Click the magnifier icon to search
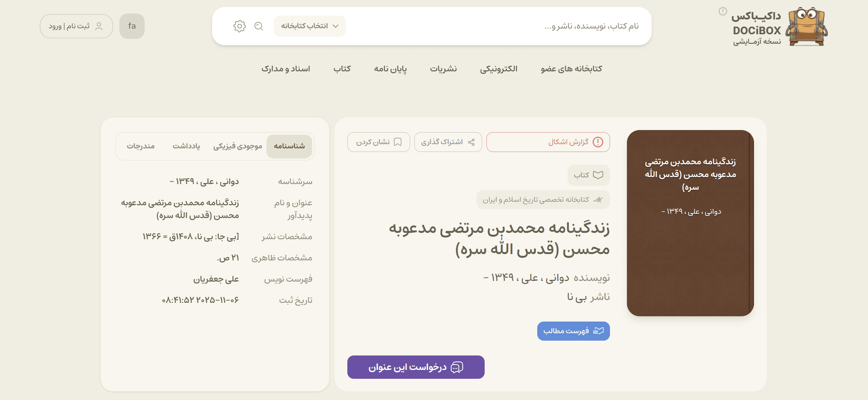 (259, 26)
